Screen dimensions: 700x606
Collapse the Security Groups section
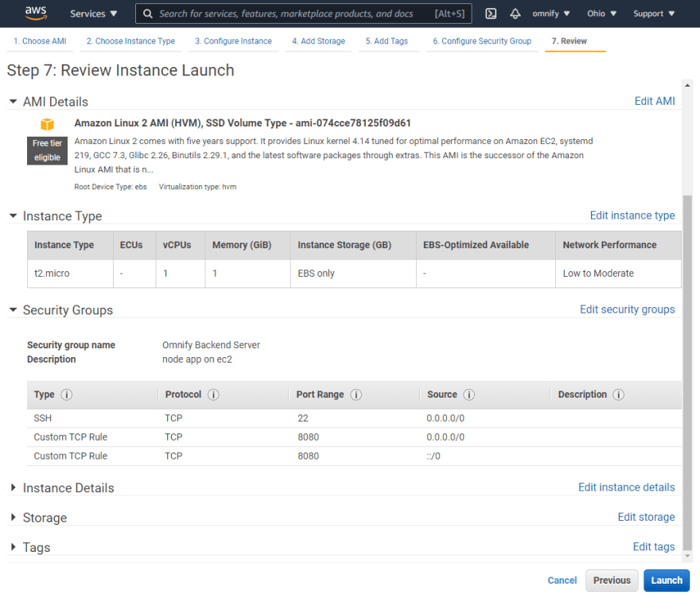13,309
